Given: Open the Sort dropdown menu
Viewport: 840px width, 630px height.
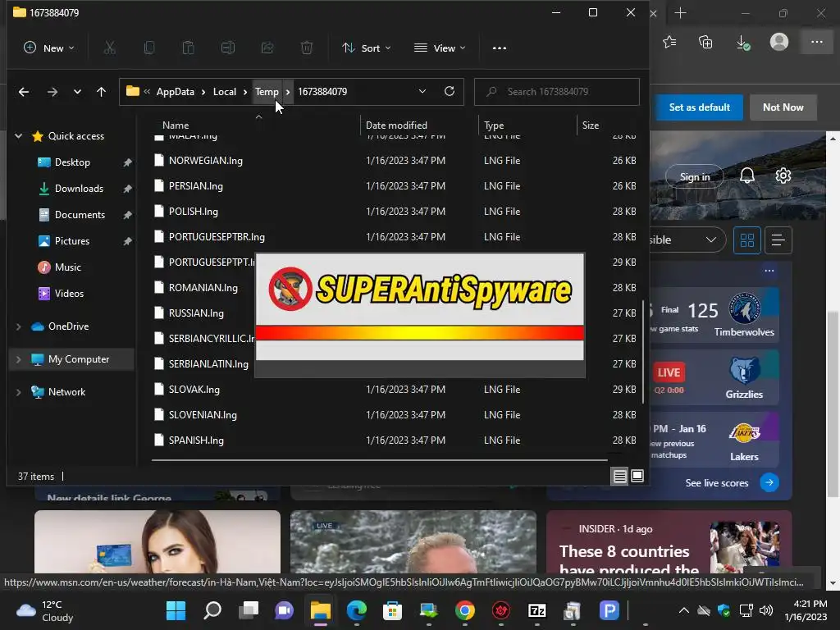Looking at the screenshot, I should (x=367, y=48).
